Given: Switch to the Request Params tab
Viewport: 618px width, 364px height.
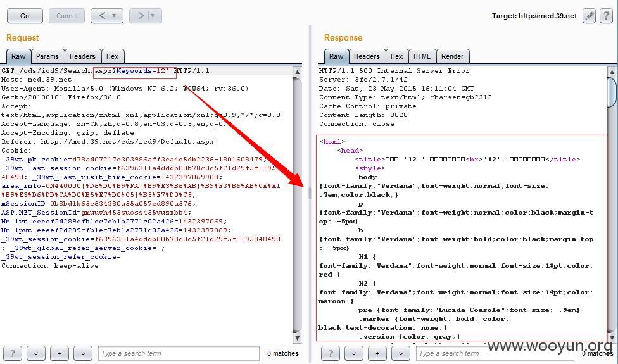Looking at the screenshot, I should click(47, 56).
